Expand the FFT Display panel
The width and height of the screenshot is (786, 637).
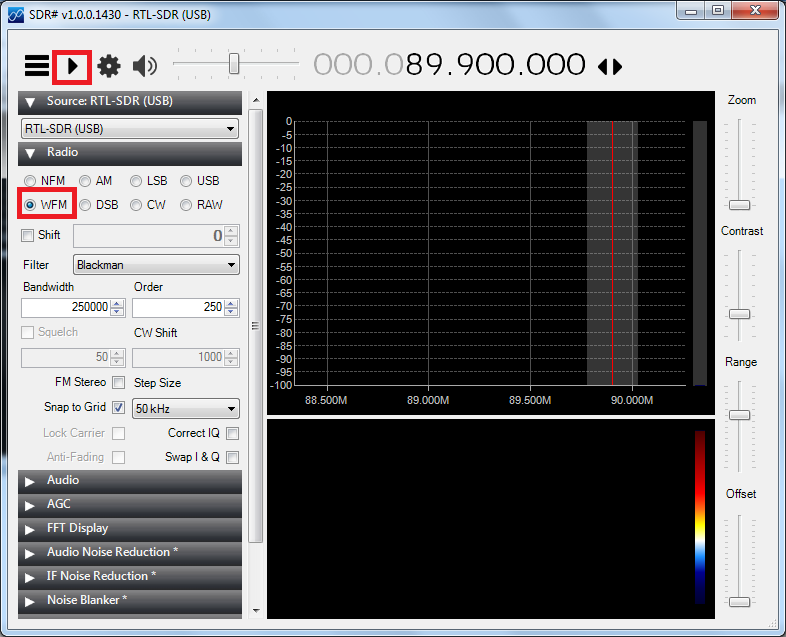tap(130, 529)
